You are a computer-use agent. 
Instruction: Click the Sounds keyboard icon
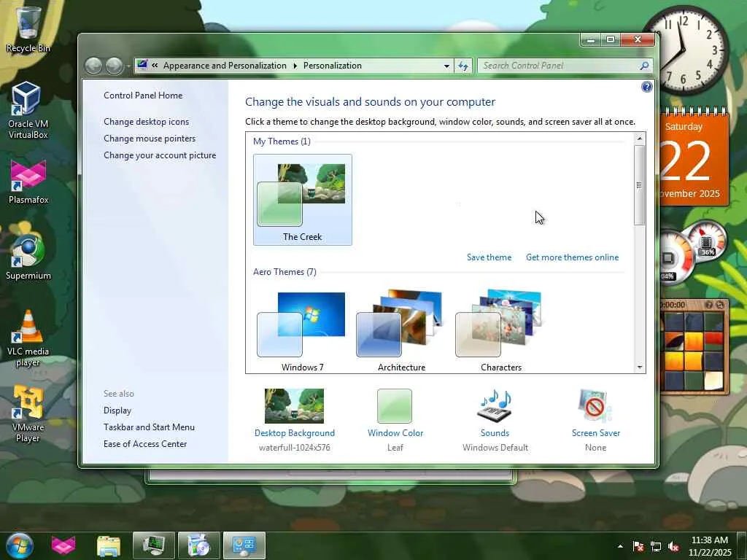point(495,405)
